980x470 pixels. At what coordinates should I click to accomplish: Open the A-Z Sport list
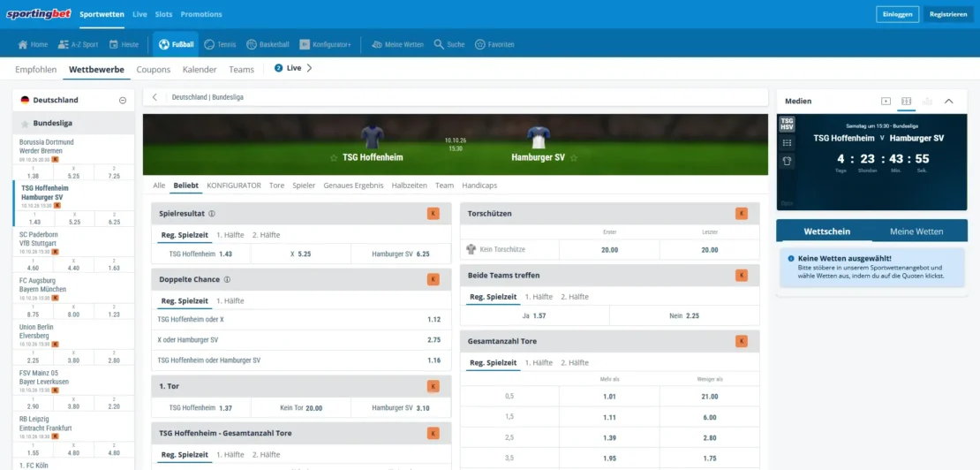click(x=78, y=44)
